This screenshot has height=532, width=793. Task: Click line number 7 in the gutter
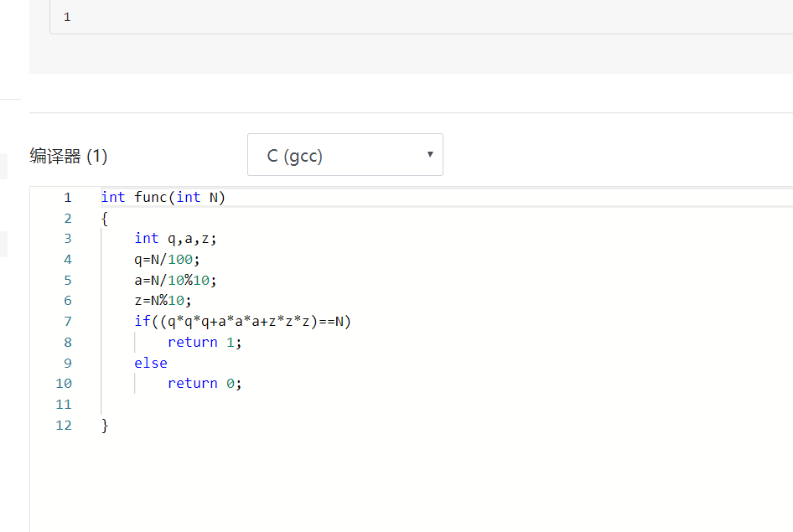[67, 321]
